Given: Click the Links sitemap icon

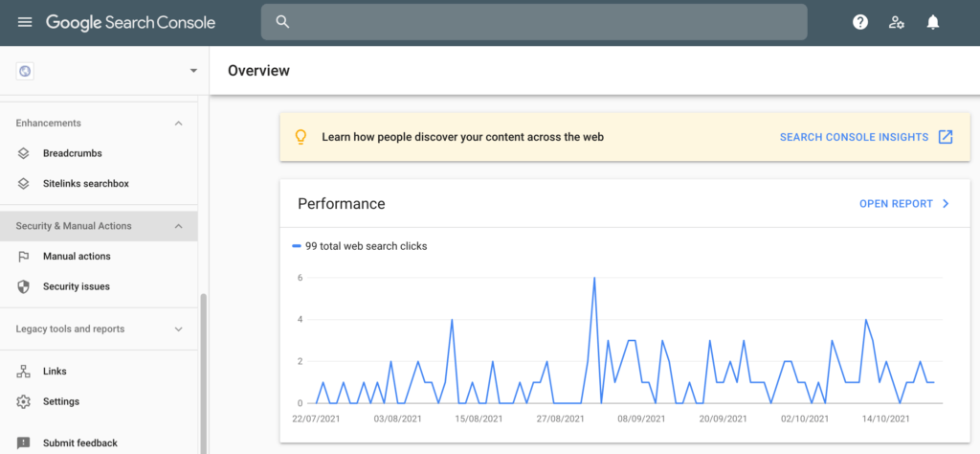Looking at the screenshot, I should (x=24, y=372).
